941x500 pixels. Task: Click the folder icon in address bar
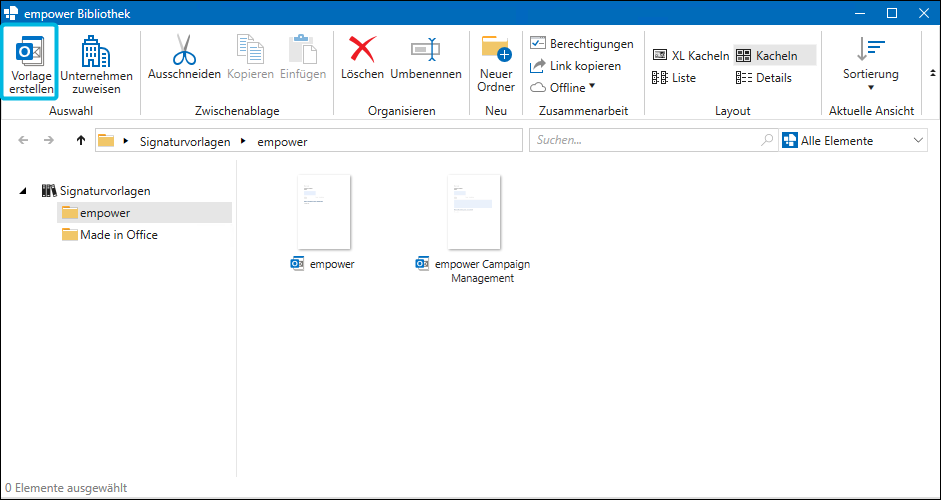106,141
